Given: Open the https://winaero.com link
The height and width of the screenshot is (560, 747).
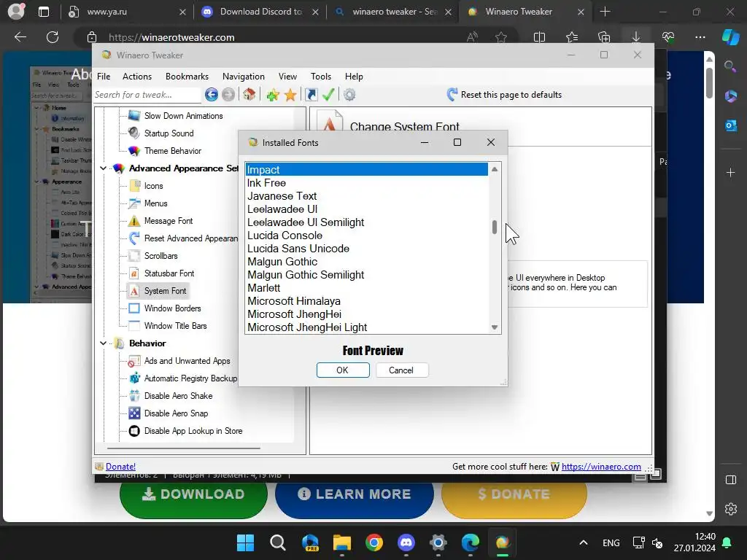Looking at the screenshot, I should 601,467.
